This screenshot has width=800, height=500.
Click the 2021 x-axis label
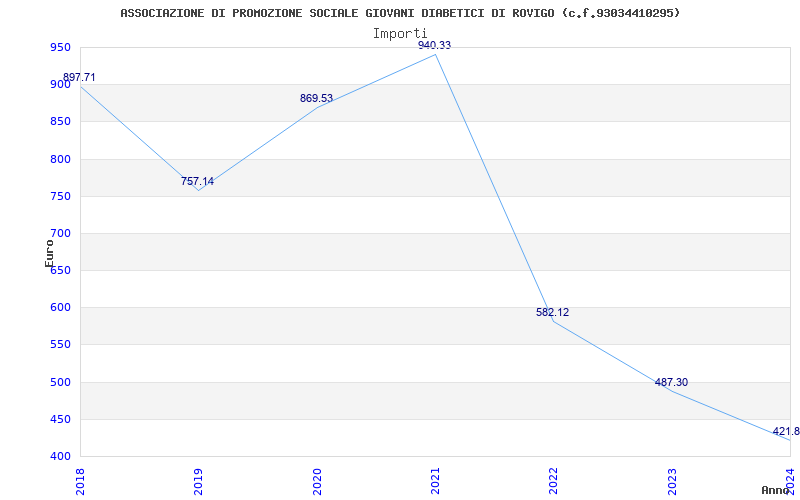435,482
